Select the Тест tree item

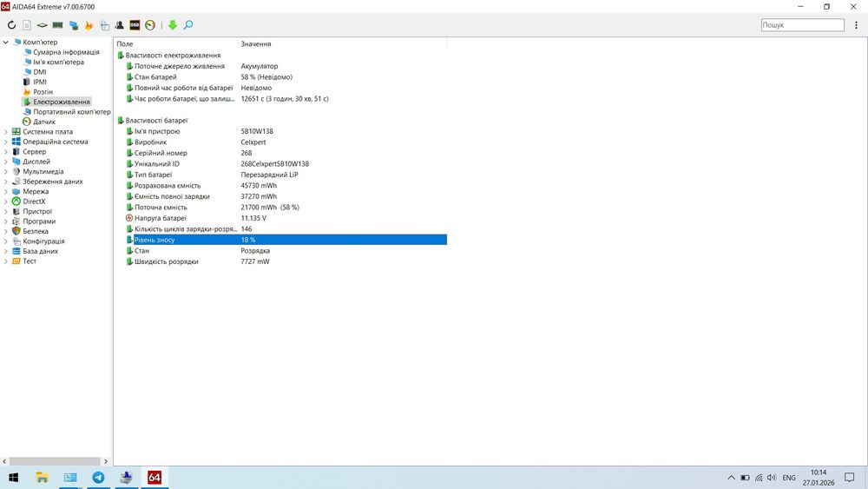tap(30, 261)
